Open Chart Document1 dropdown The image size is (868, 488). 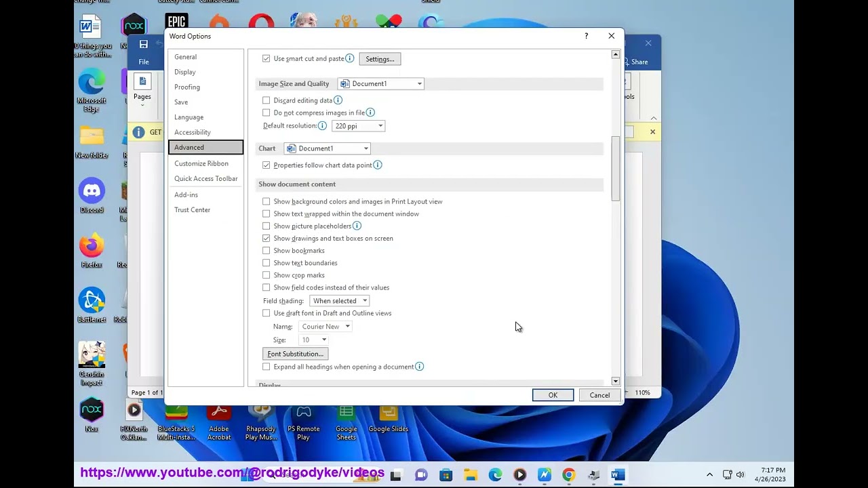[327, 148]
